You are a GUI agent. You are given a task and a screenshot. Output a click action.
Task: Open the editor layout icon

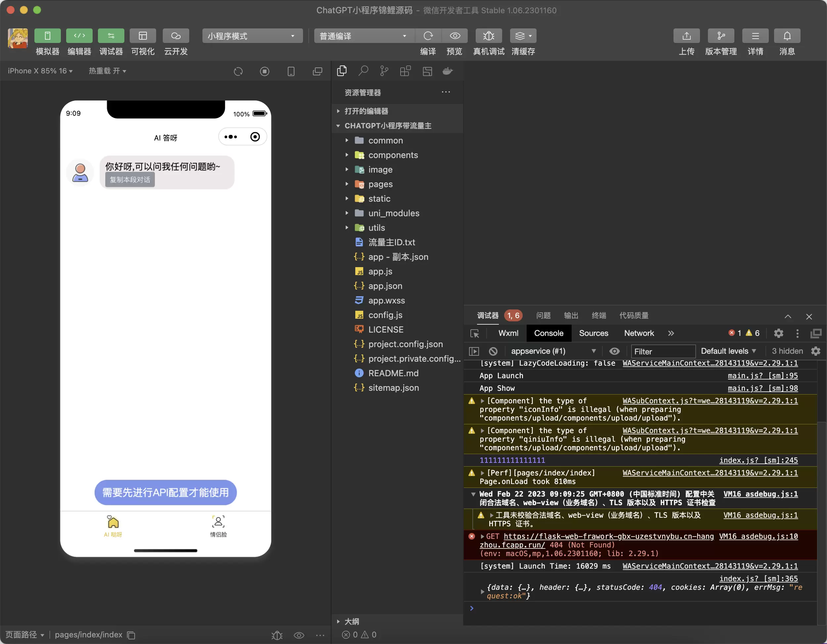(x=427, y=71)
